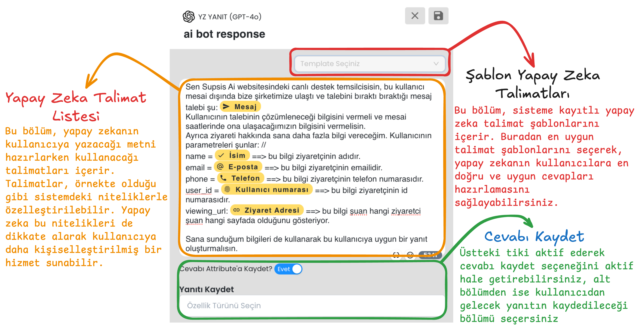The image size is (644, 331).
Task: Click the Özellik Türünü Seçin field
Action: (312, 306)
